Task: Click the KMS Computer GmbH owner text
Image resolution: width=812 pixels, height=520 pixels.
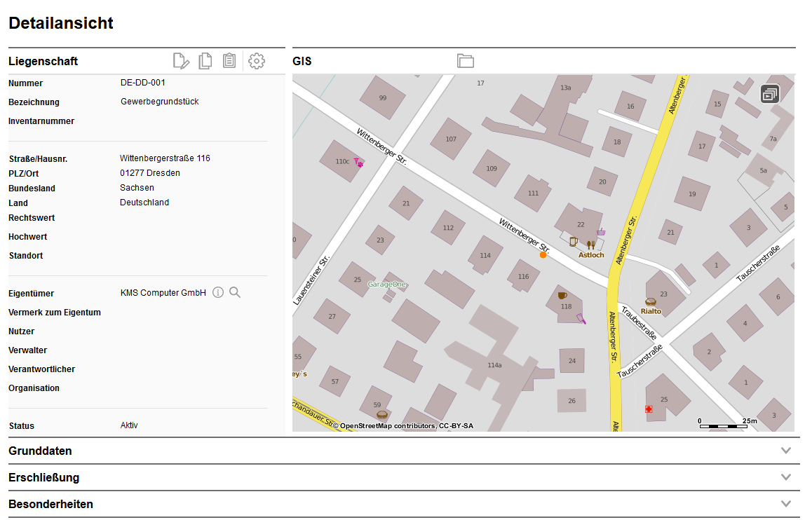Action: click(163, 293)
